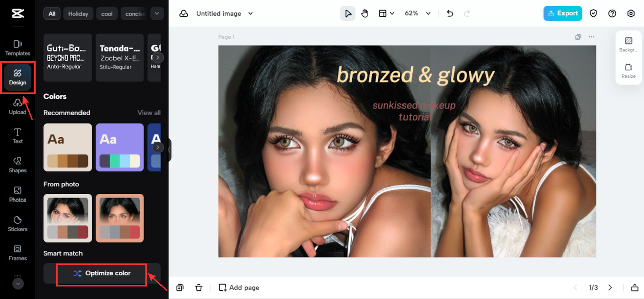The height and width of the screenshot is (299, 644).
Task: Open the Background tool
Action: pyautogui.click(x=628, y=44)
